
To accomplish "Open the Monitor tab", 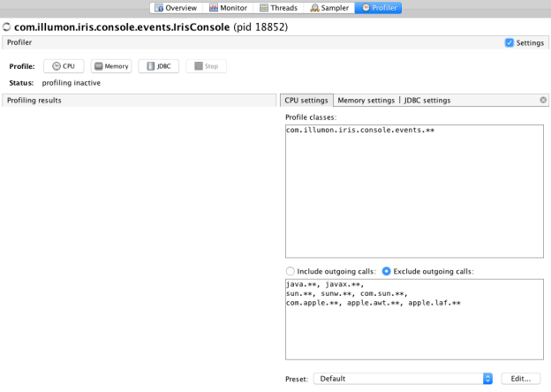I will click(x=227, y=8).
